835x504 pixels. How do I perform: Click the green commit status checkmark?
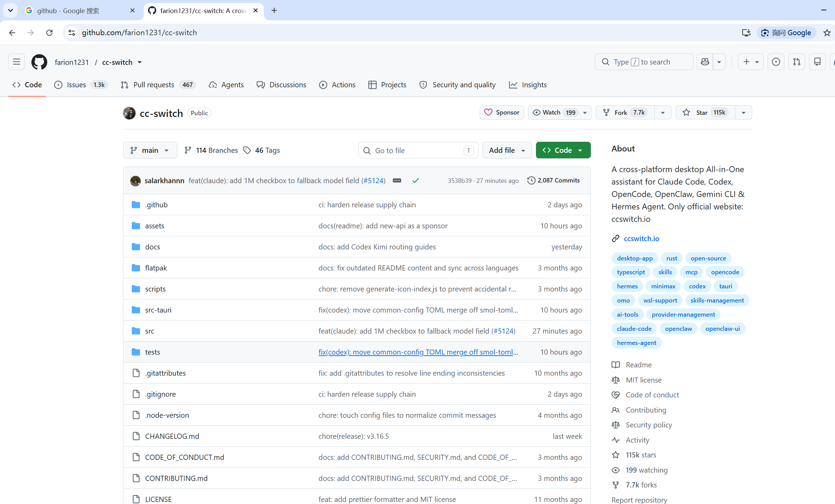(416, 180)
